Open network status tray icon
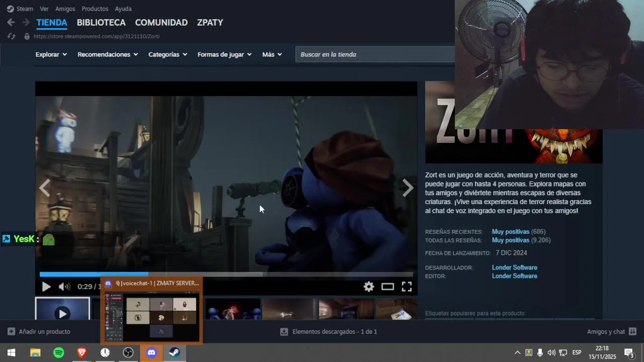644x362 pixels. pos(563,352)
